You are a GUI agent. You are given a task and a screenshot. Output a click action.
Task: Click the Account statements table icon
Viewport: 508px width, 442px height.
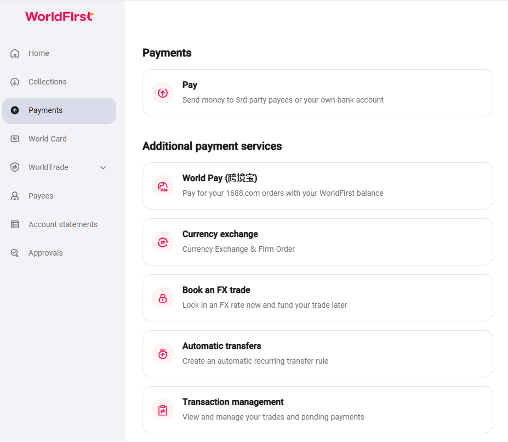pyautogui.click(x=15, y=224)
